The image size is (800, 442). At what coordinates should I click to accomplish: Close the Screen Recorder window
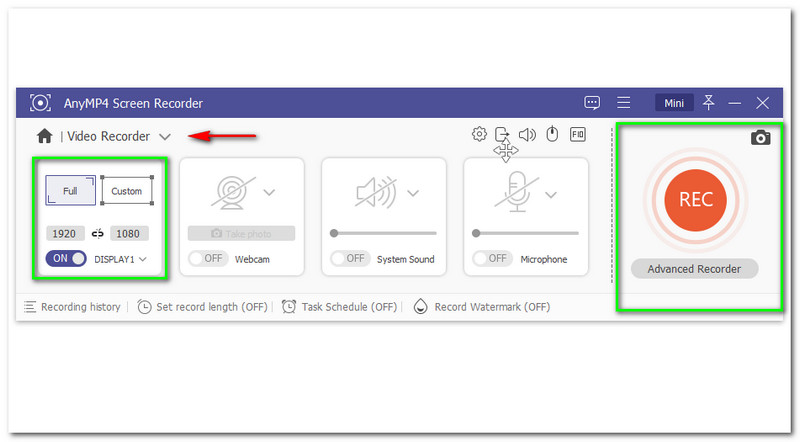coord(762,103)
